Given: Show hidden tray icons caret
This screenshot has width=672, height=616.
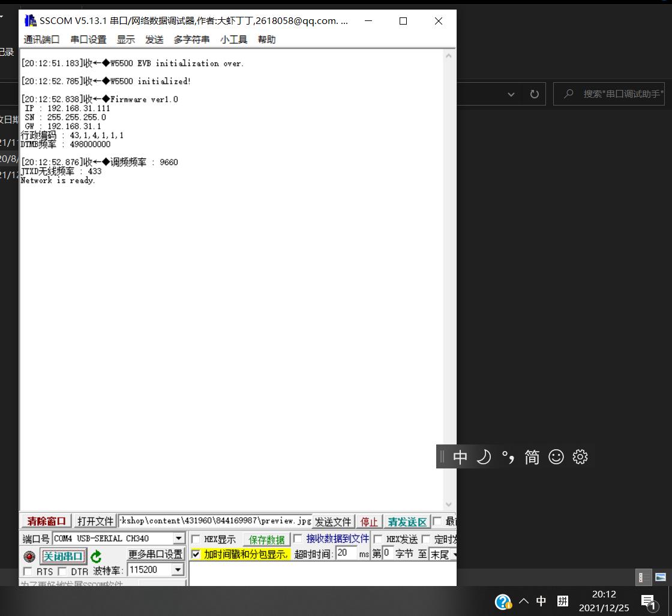Looking at the screenshot, I should point(523,601).
